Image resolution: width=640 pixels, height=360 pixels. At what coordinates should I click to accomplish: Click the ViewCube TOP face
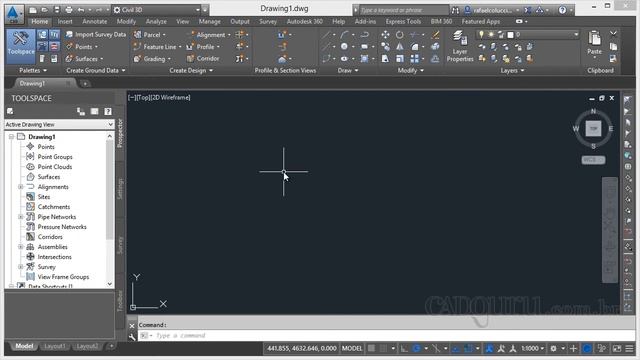[593, 129]
